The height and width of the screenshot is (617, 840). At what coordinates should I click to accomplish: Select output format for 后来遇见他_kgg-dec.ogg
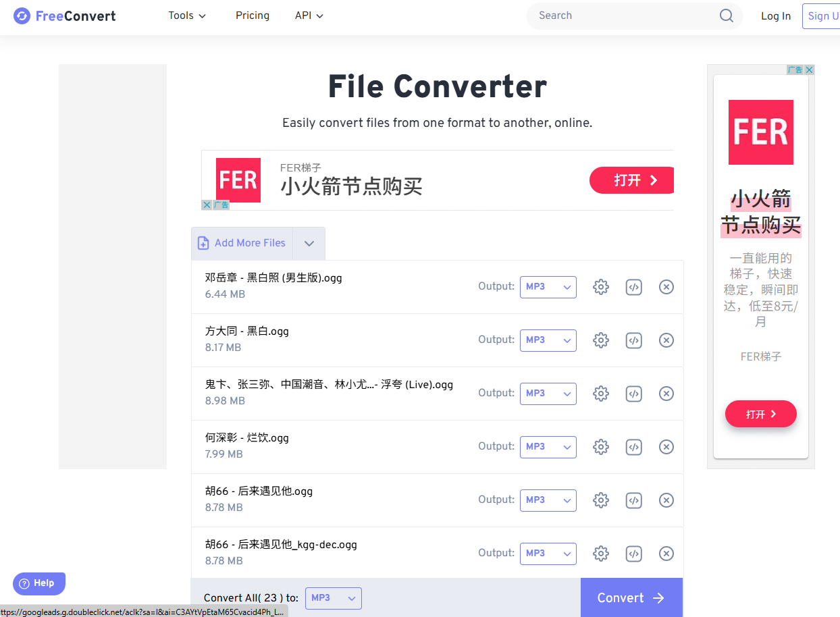[548, 554]
